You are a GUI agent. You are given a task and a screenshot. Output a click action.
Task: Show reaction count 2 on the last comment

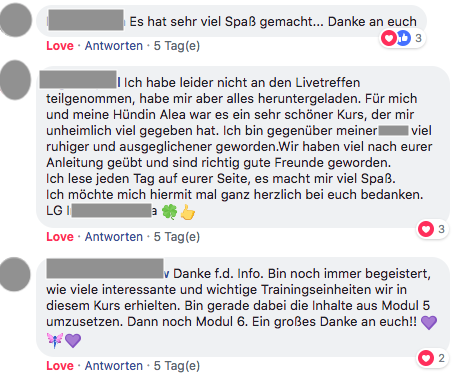[441, 358]
